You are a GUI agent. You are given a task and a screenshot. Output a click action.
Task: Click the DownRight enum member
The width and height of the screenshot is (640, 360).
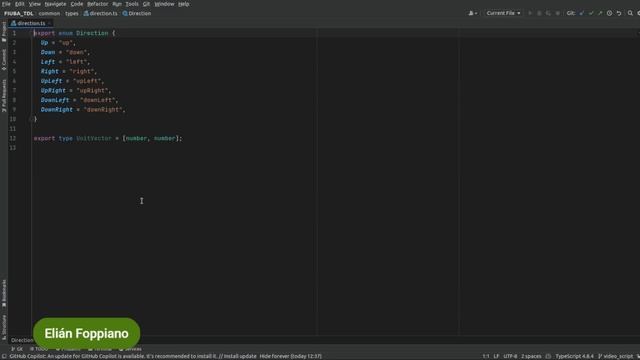[x=57, y=110]
